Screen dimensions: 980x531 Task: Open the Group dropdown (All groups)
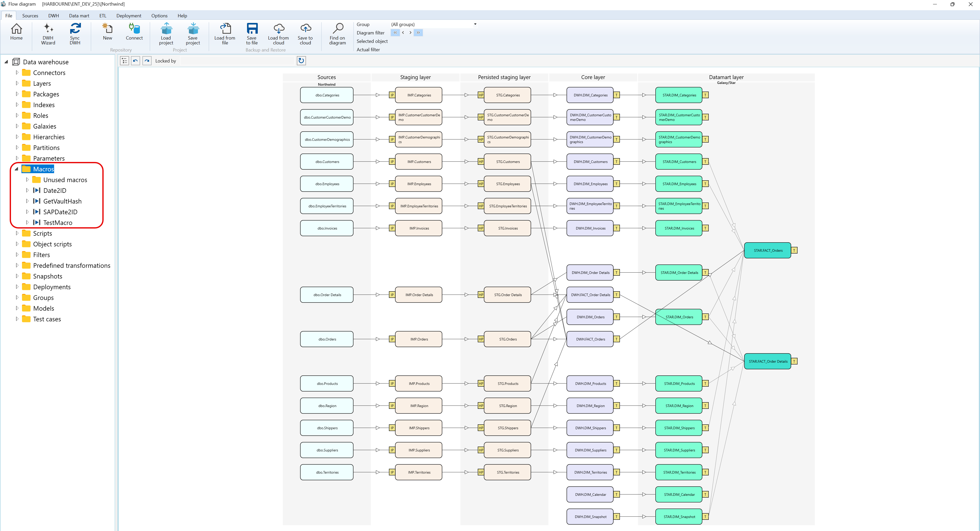tap(434, 24)
